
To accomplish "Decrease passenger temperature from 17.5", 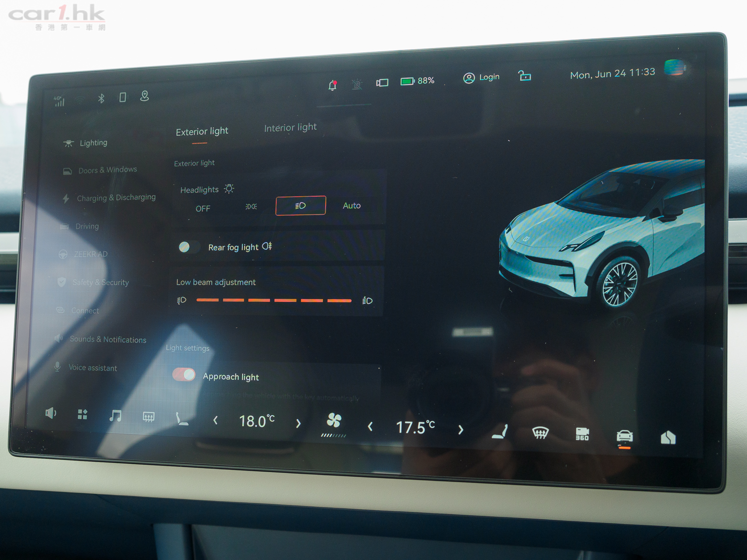I will point(370,427).
